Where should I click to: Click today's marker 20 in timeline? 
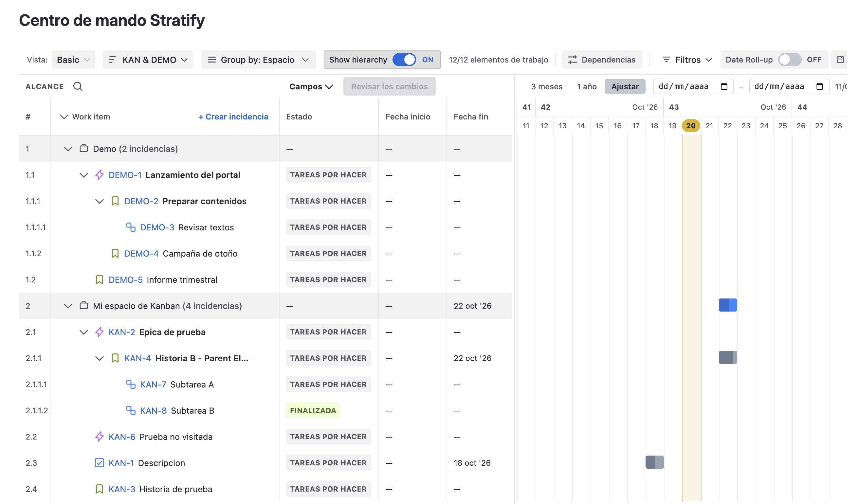pos(691,126)
